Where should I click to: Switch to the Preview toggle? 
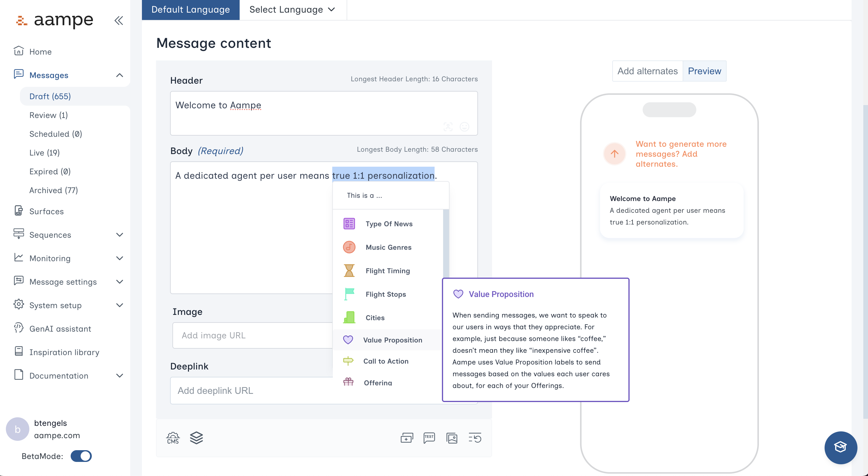pyautogui.click(x=704, y=71)
